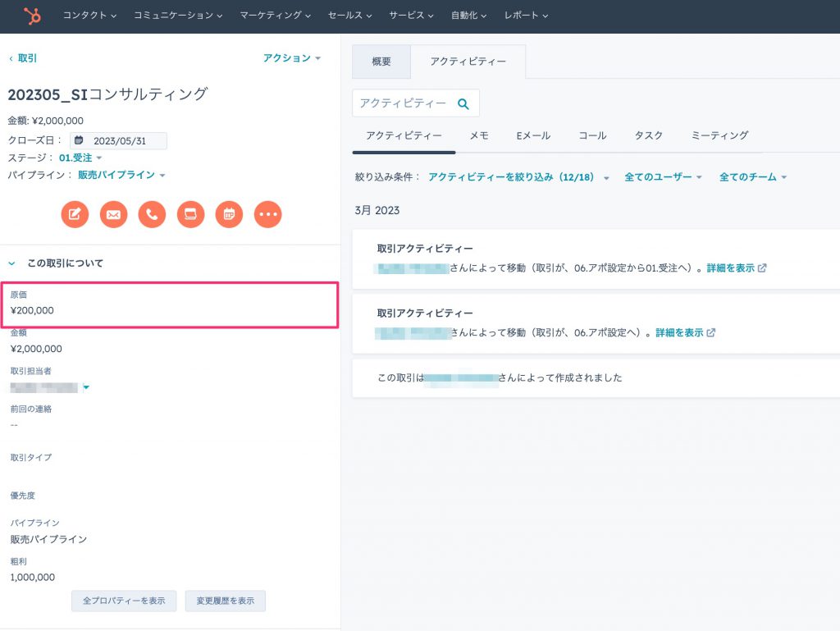Open the ステージ 01.受注 dropdown

point(80,158)
